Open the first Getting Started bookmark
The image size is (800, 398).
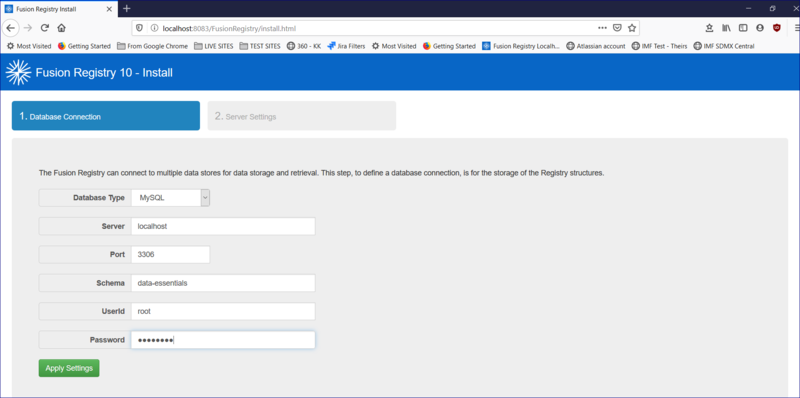[x=84, y=46]
